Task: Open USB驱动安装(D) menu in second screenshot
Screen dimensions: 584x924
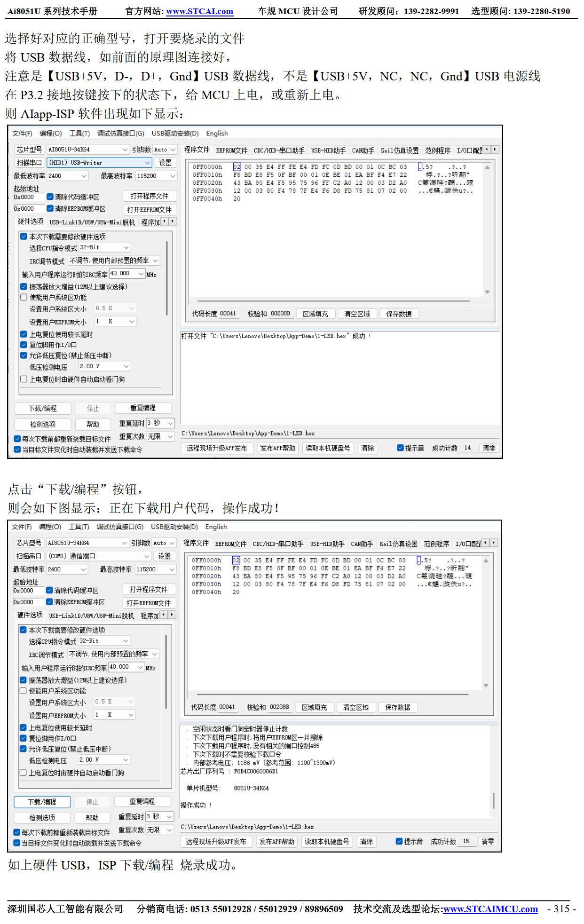Action: pyautogui.click(x=174, y=527)
